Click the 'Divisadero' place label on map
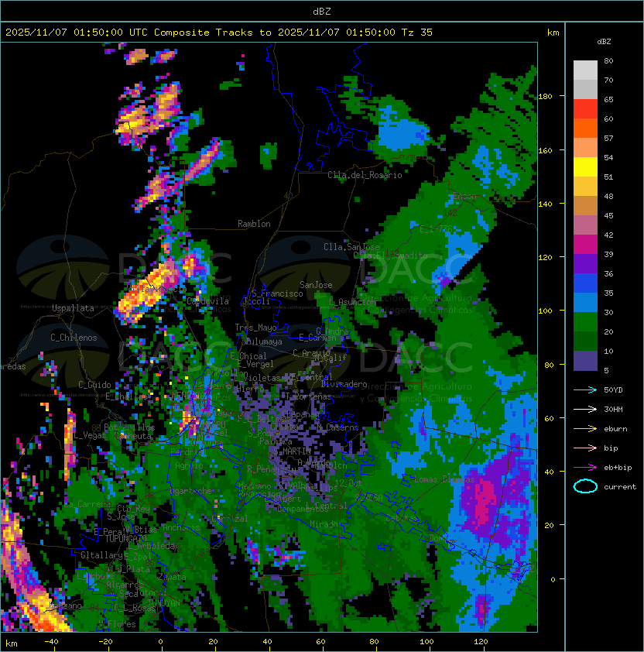The image size is (644, 652). (x=344, y=384)
